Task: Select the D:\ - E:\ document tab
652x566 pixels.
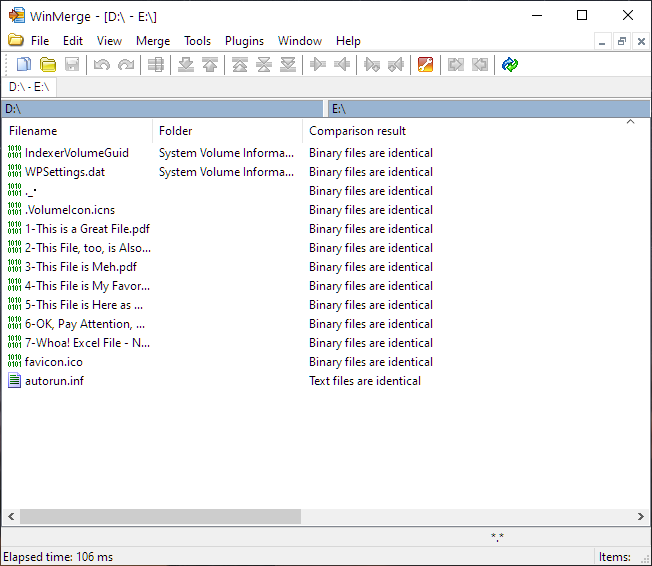Action: pos(29,87)
